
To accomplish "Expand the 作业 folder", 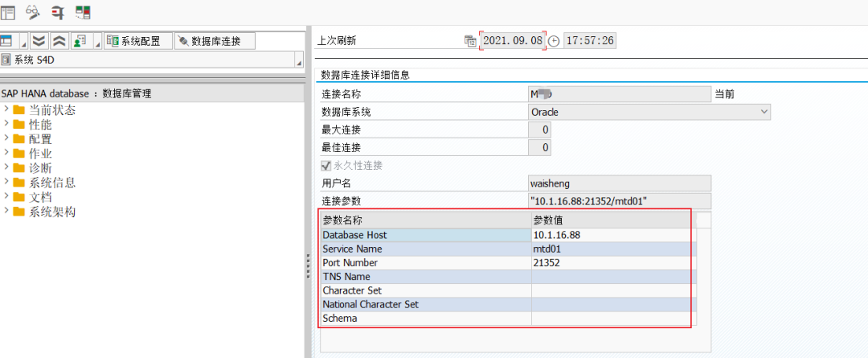I will pos(6,152).
